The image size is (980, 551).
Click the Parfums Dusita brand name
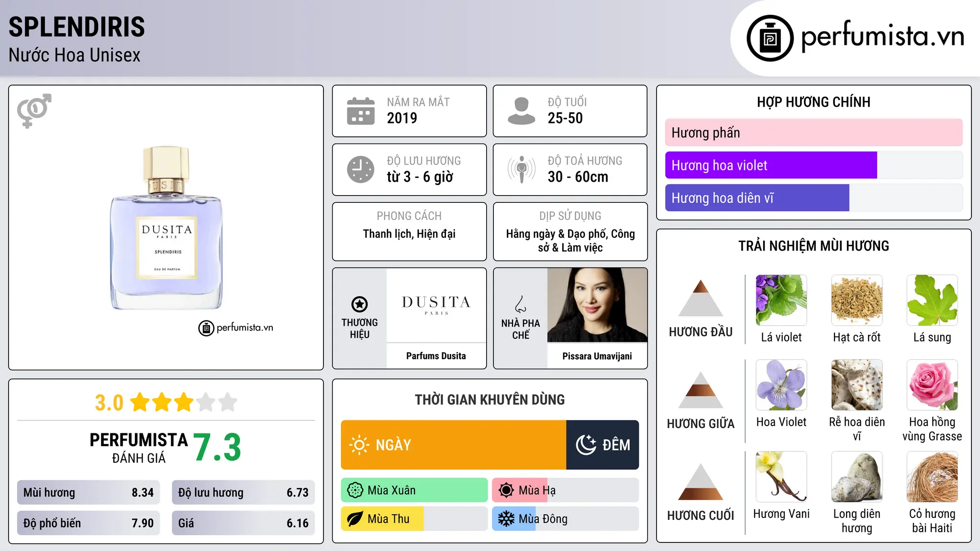436,356
